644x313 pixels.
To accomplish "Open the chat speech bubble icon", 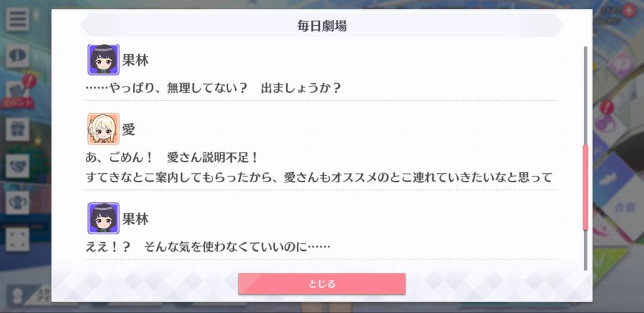I will pos(17,56).
